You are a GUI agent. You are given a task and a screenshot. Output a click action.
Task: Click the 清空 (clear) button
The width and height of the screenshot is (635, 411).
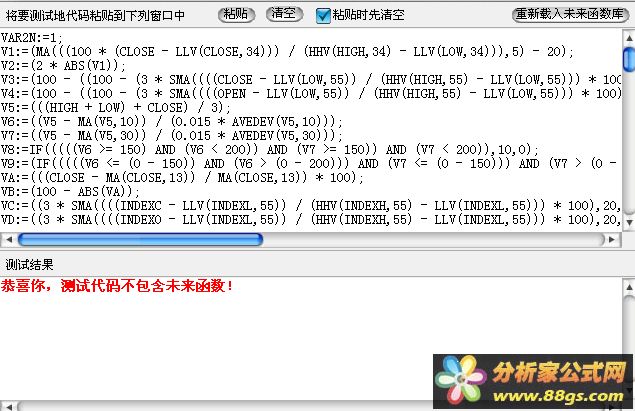point(284,14)
